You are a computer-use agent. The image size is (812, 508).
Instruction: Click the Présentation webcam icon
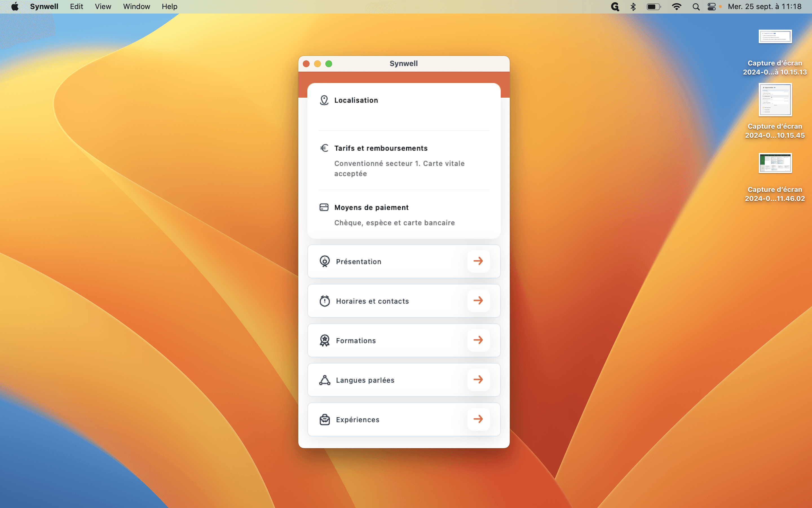pyautogui.click(x=325, y=261)
